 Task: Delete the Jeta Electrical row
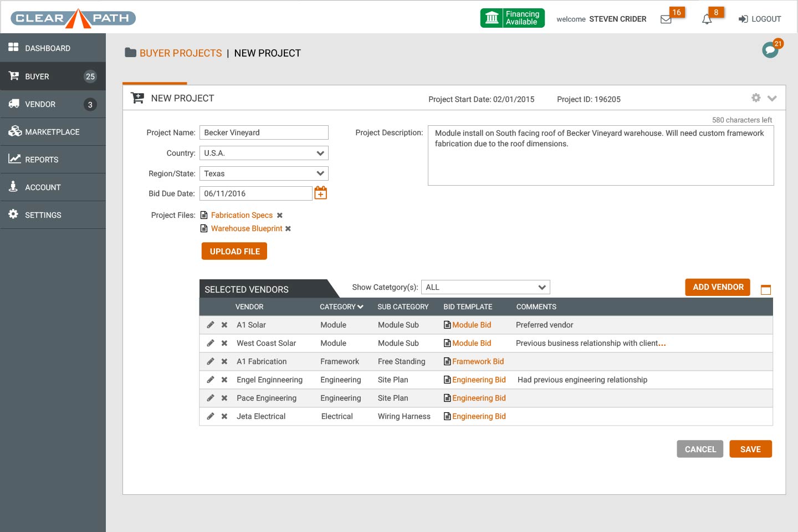pyautogui.click(x=224, y=416)
